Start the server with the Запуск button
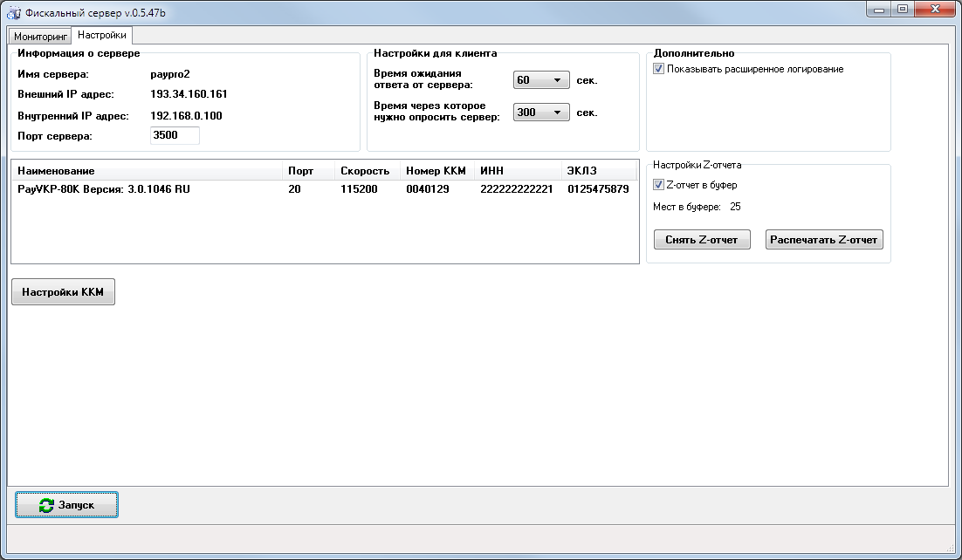Viewport: 962px width, 560px height. [66, 504]
